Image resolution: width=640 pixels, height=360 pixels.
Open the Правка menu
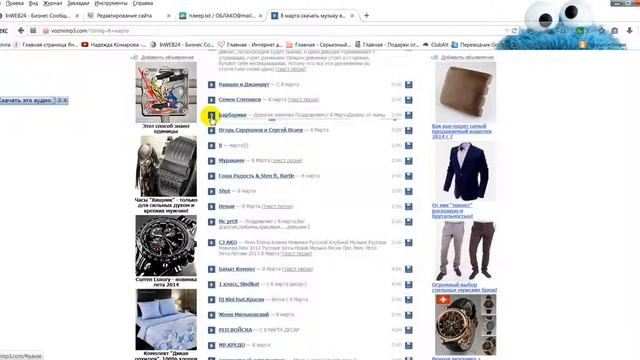15,3
